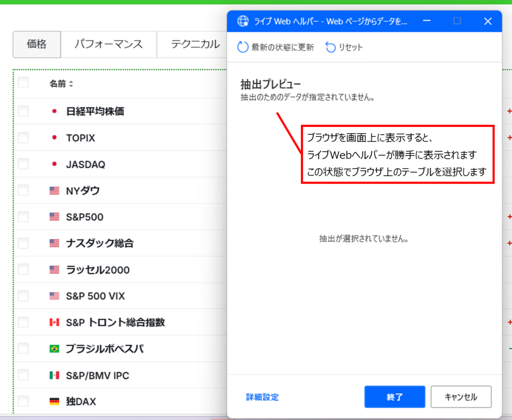The width and height of the screenshot is (512, 420).
Task: Click the キャンセル button
Action: (461, 397)
